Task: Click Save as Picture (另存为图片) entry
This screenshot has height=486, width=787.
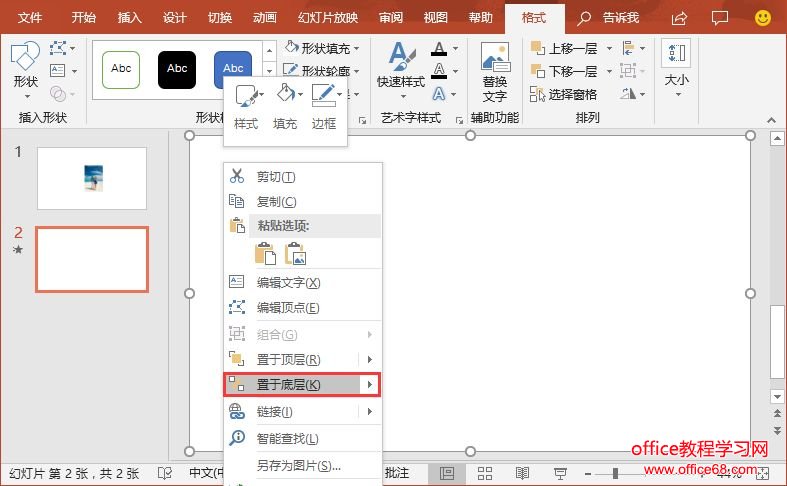Action: 298,465
